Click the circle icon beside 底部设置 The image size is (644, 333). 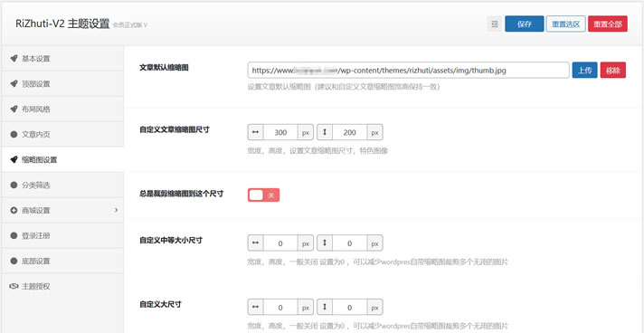point(14,261)
